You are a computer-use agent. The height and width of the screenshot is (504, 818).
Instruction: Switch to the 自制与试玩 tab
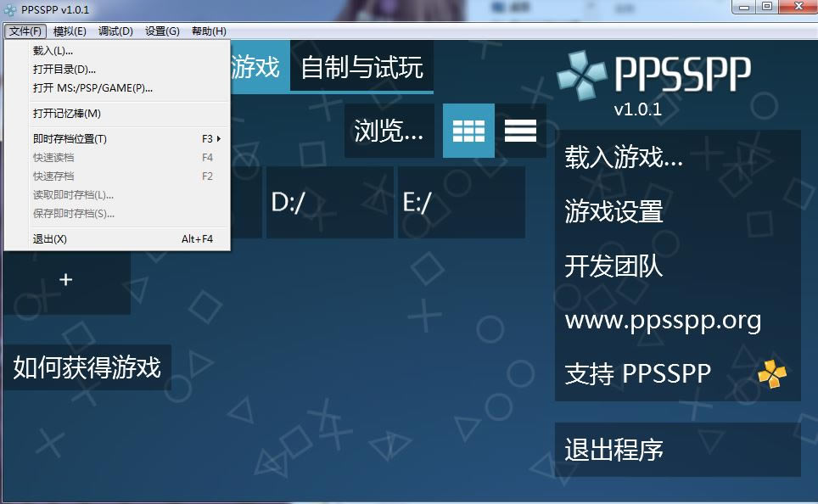tap(361, 67)
